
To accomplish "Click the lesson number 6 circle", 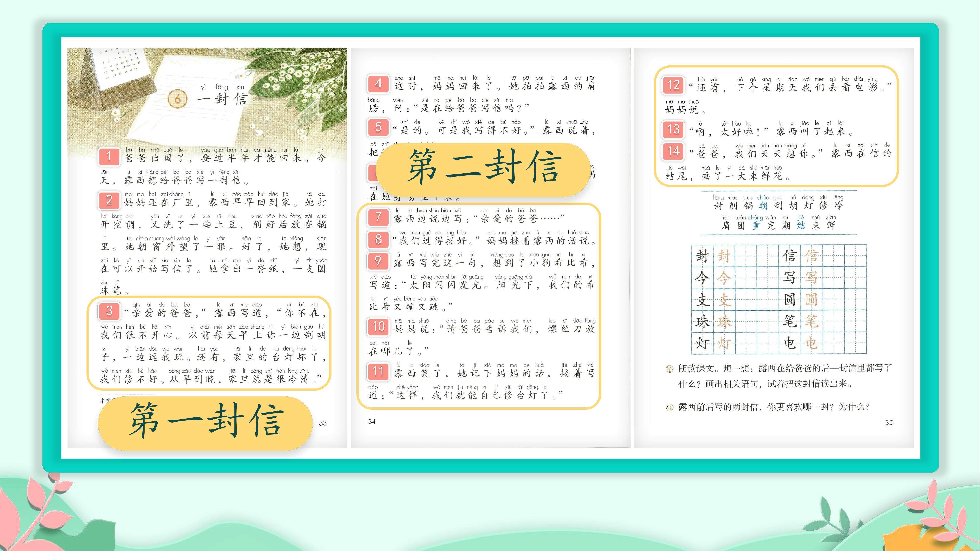I will tap(178, 99).
